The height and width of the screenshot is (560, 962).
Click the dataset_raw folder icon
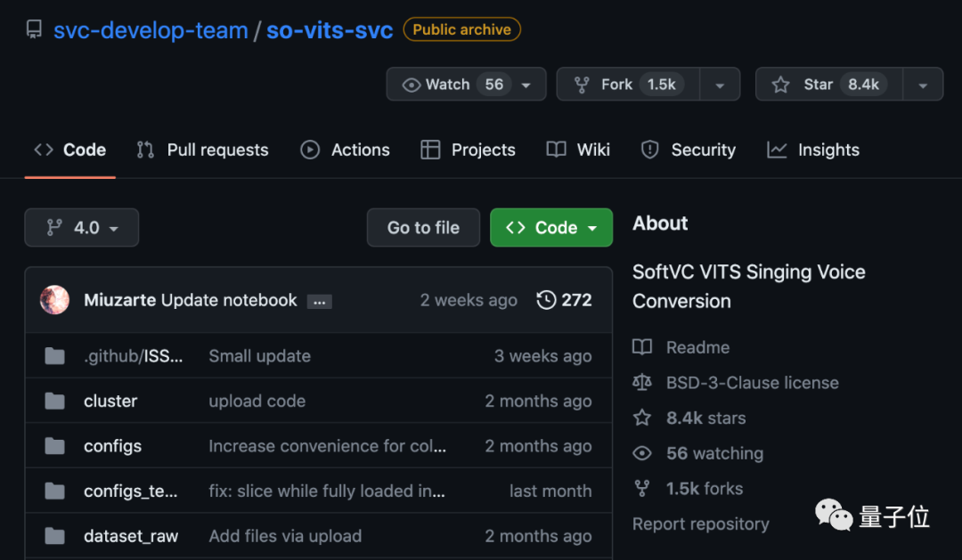[55, 536]
